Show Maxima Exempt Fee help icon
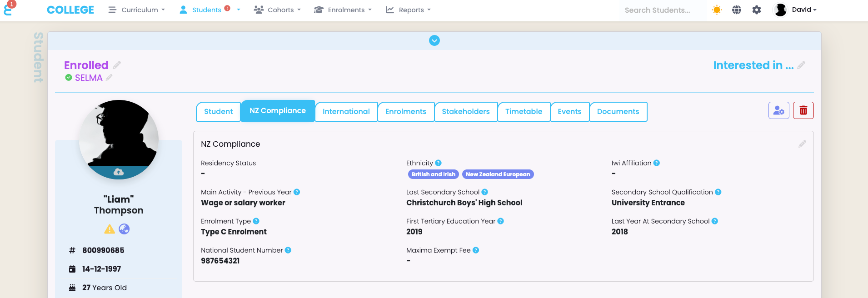 (x=476, y=250)
